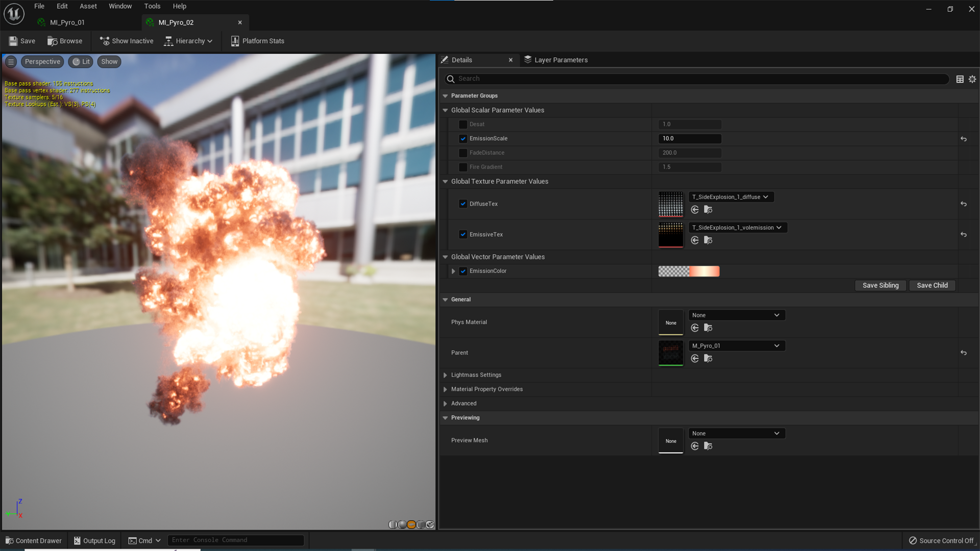The width and height of the screenshot is (980, 551).
Task: Click the Enter Console Command input field
Action: 235,540
